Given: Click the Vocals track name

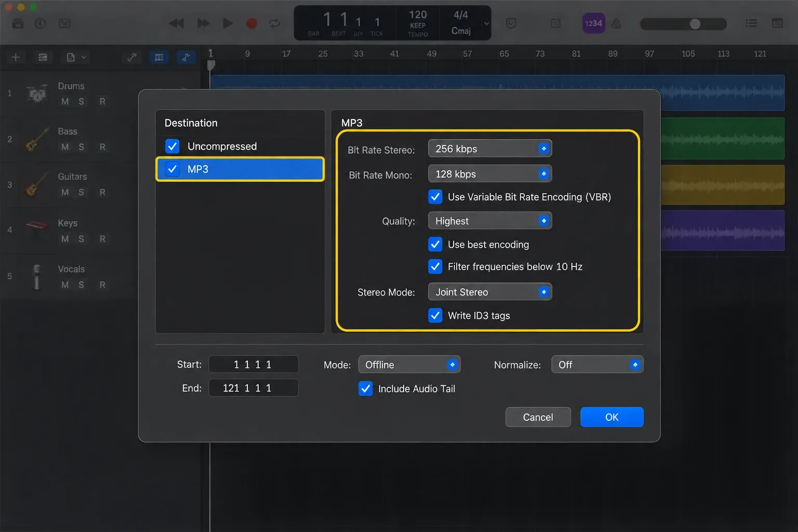Looking at the screenshot, I should click(71, 269).
